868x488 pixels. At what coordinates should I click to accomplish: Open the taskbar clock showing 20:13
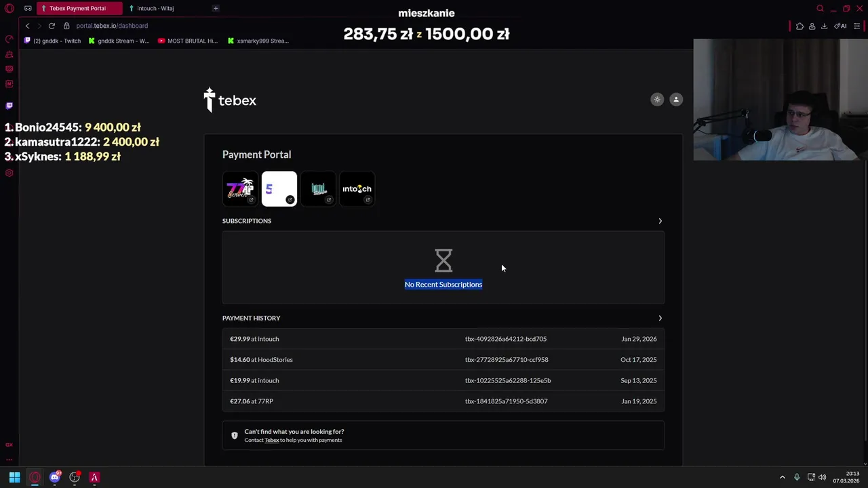(x=846, y=477)
